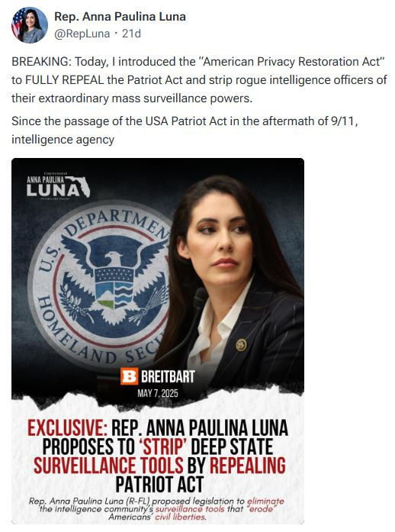Open Rep. Anna Paulina Luna's profile avatar

(30, 24)
